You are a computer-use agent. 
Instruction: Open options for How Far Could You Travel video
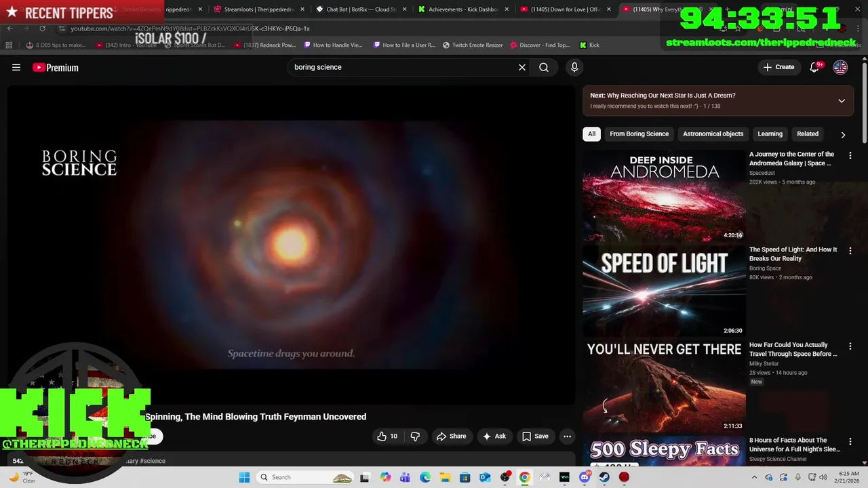click(850, 346)
